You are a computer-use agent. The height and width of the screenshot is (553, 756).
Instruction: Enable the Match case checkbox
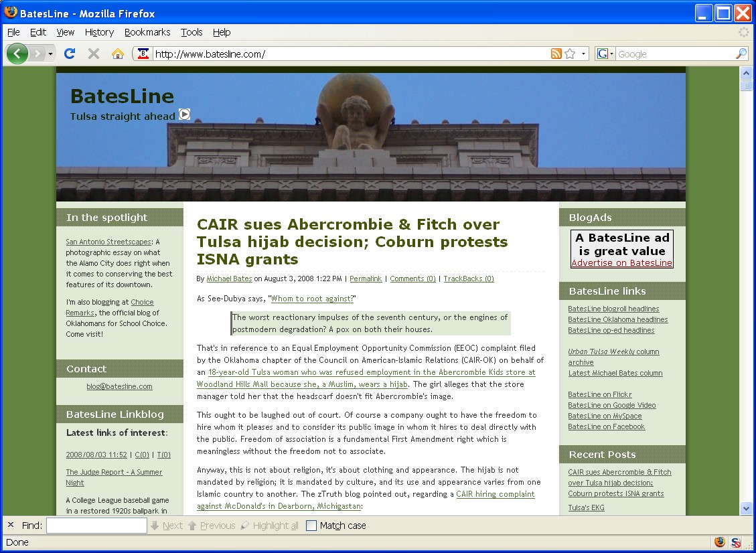pos(311,526)
